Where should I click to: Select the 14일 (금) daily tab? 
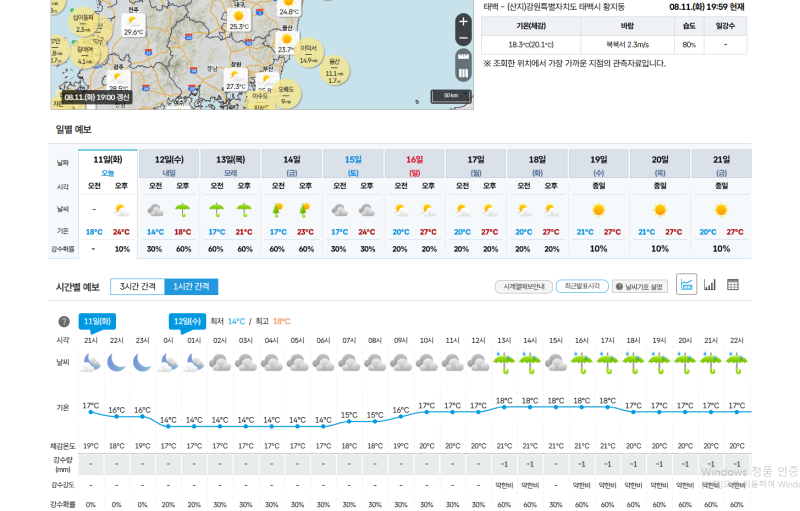point(292,166)
